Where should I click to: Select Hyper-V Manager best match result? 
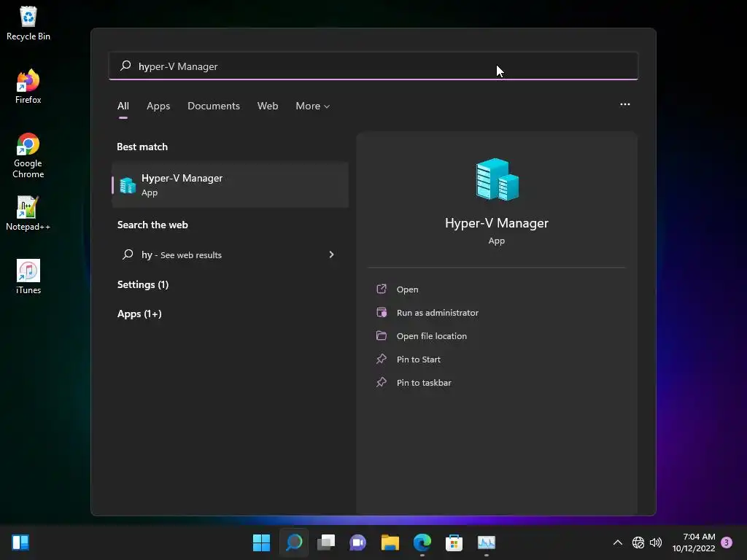[x=230, y=184]
